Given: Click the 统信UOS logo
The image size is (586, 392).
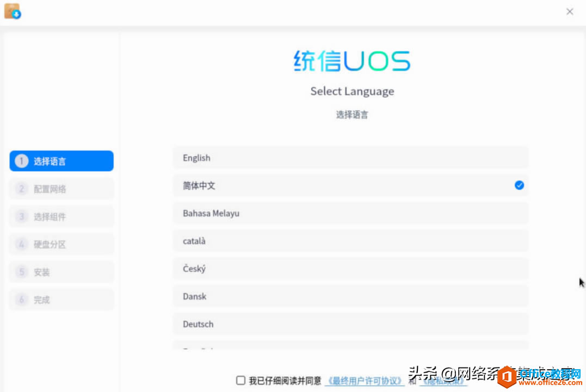Looking at the screenshot, I should coord(351,61).
